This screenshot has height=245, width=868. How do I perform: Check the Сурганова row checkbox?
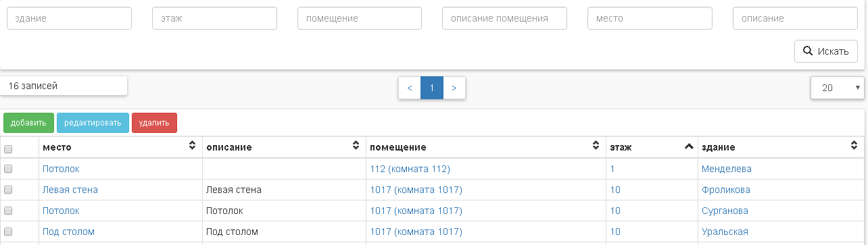click(x=8, y=211)
